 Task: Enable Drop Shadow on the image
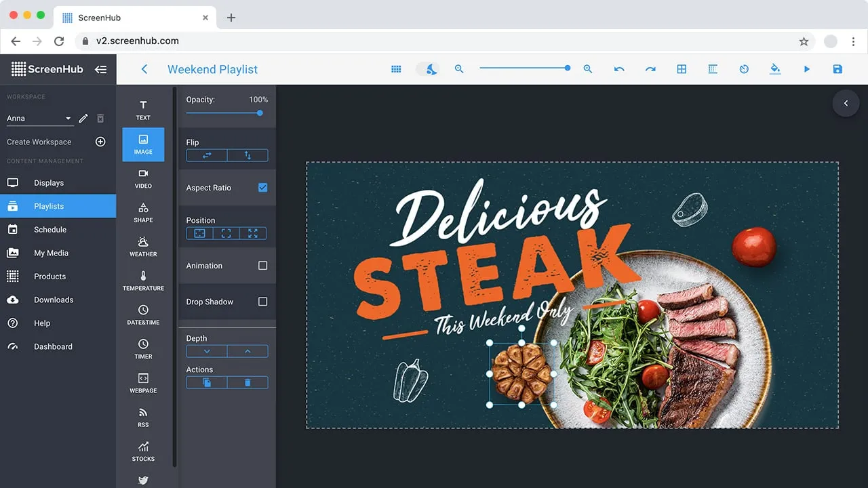[x=262, y=302]
